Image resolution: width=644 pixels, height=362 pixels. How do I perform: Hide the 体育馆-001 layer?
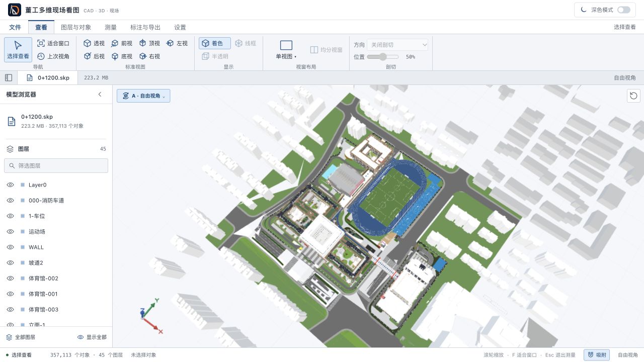[10, 294]
